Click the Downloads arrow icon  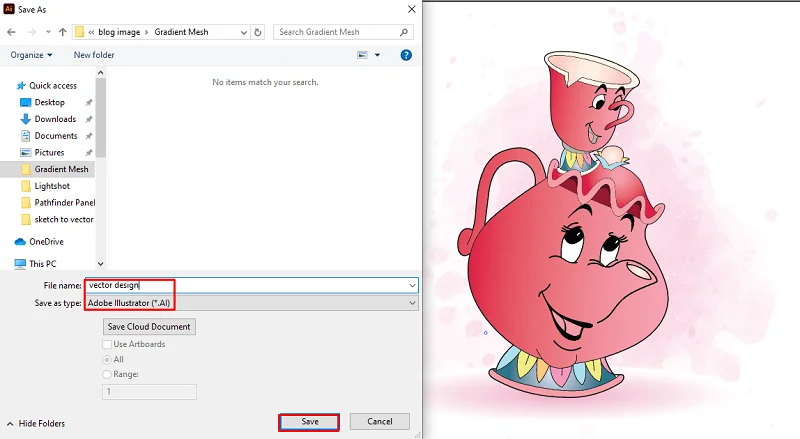[25, 119]
